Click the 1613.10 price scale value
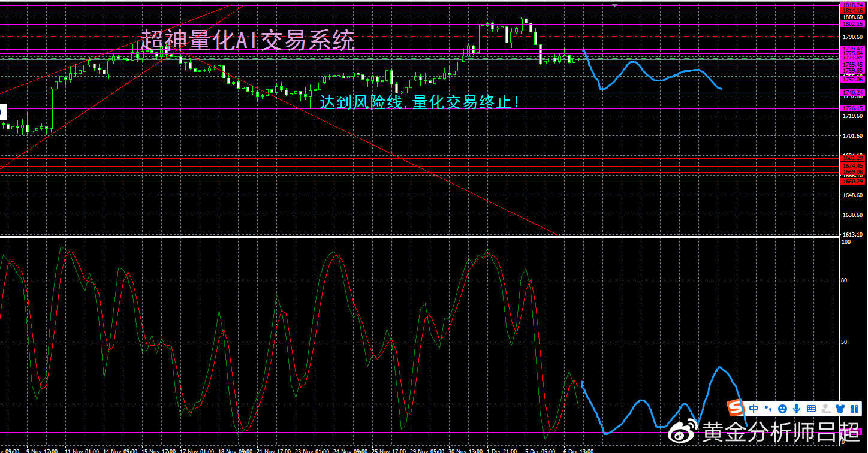 pos(852,234)
